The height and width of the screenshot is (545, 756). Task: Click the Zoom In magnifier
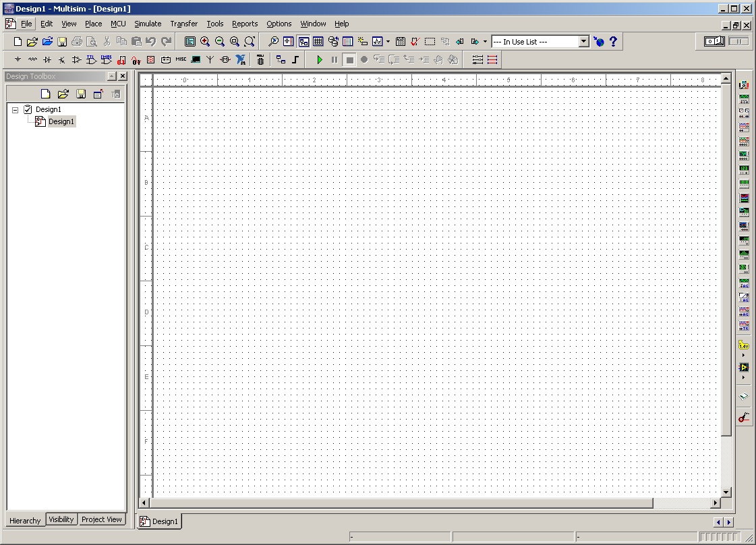pos(205,41)
